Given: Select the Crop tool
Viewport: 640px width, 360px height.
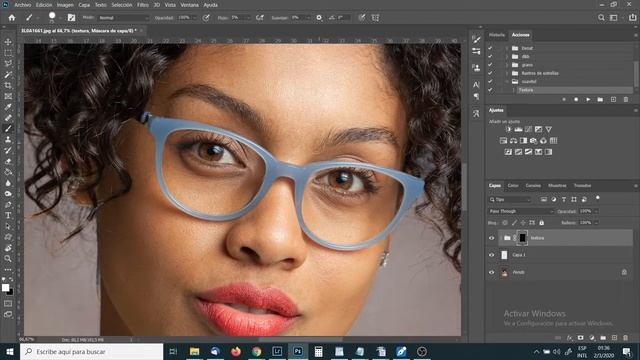Looking at the screenshot, I should [8, 85].
